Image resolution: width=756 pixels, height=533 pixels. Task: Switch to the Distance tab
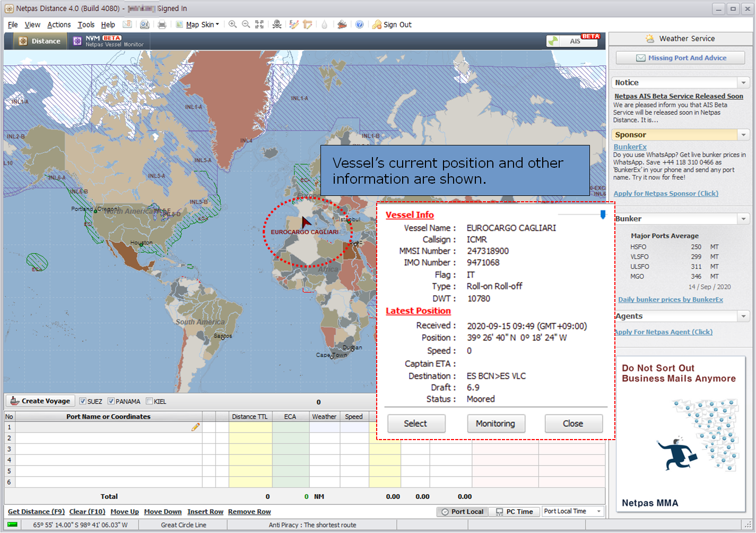pos(40,41)
